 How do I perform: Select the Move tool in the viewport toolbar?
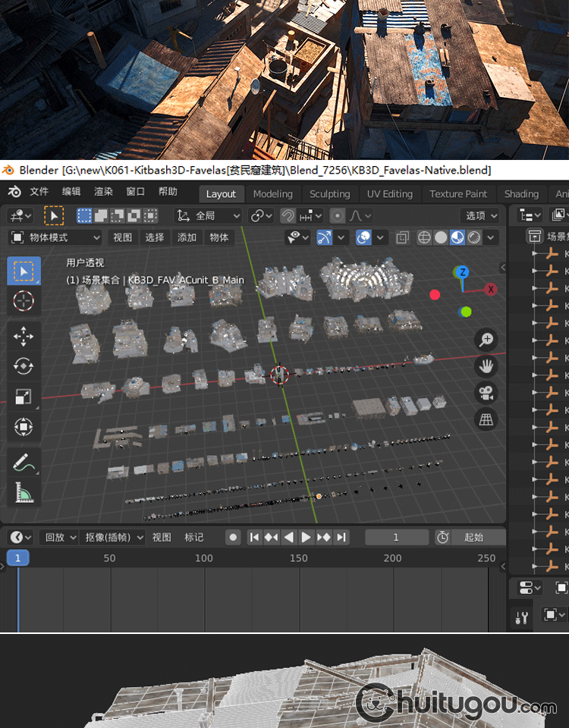coord(24,336)
